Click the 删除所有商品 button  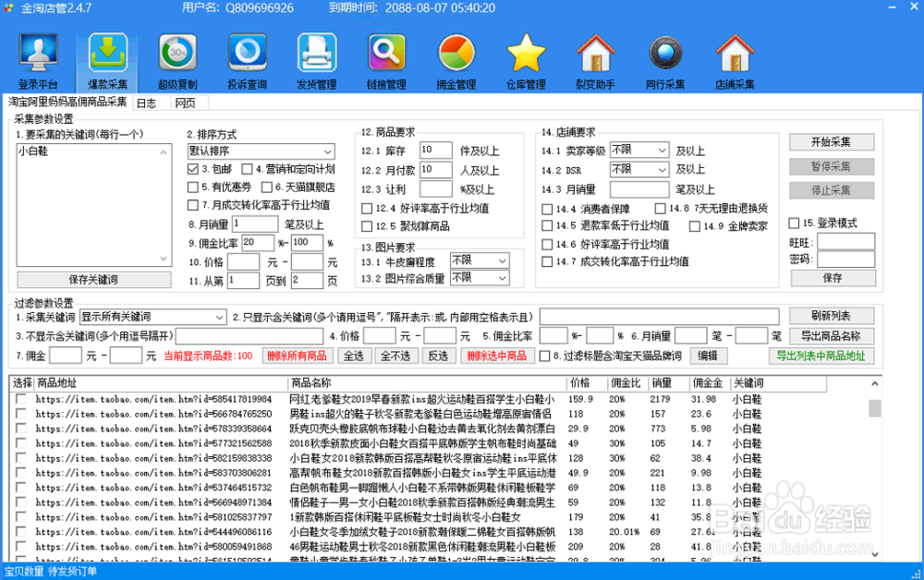pyautogui.click(x=297, y=356)
